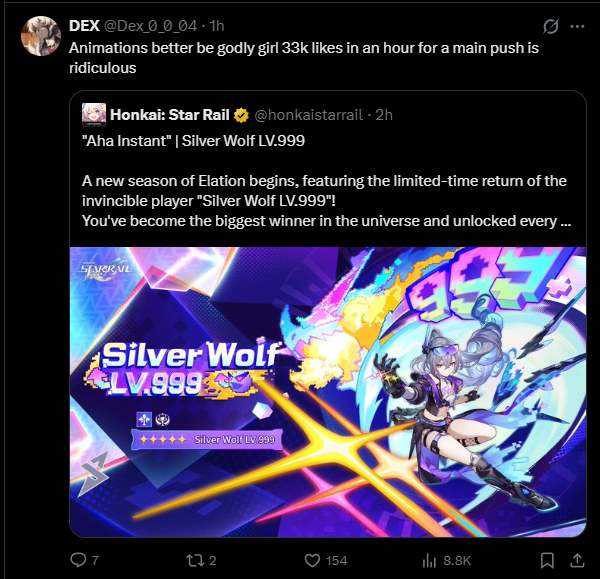Click the @honkaistarrail handle
Screen dimensions: 600x579
pos(308,115)
